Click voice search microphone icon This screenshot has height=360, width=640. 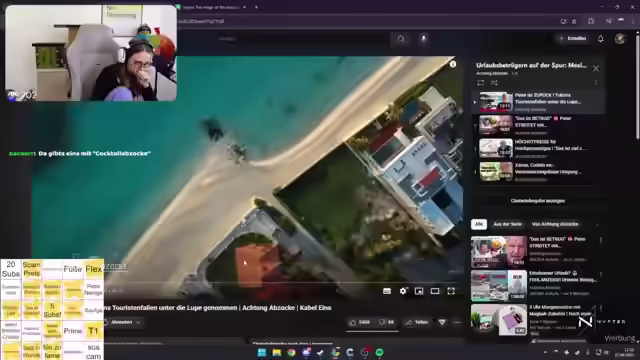click(423, 38)
